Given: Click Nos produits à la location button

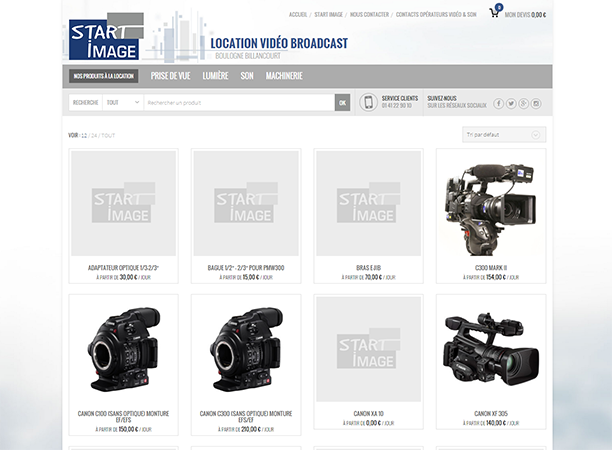Looking at the screenshot, I should pyautogui.click(x=103, y=76).
